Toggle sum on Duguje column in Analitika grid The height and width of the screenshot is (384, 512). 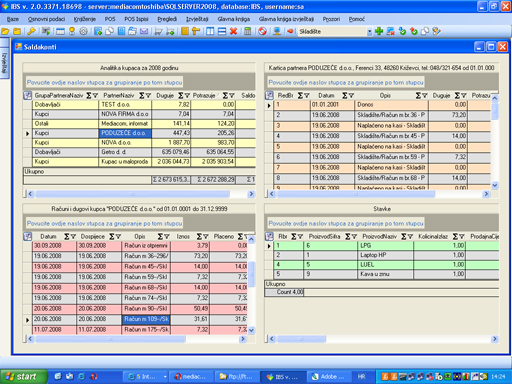click(180, 96)
